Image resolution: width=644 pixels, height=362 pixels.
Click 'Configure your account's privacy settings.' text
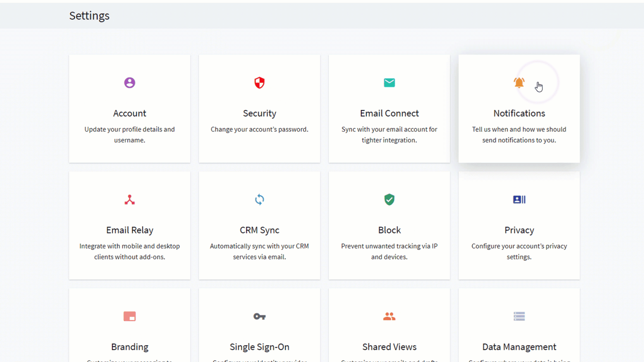tap(519, 251)
